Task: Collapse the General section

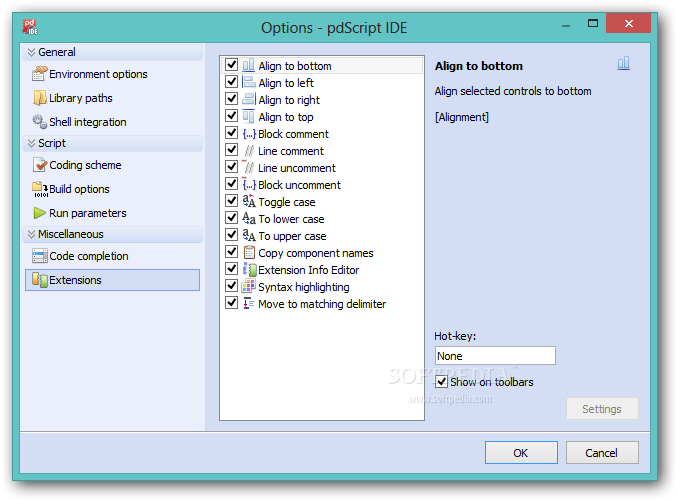Action: [x=31, y=52]
